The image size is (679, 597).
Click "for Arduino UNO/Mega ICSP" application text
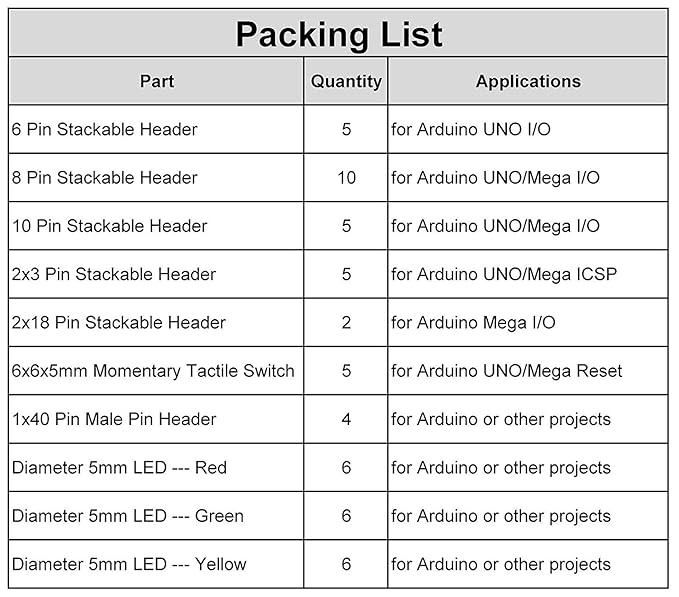(x=504, y=274)
